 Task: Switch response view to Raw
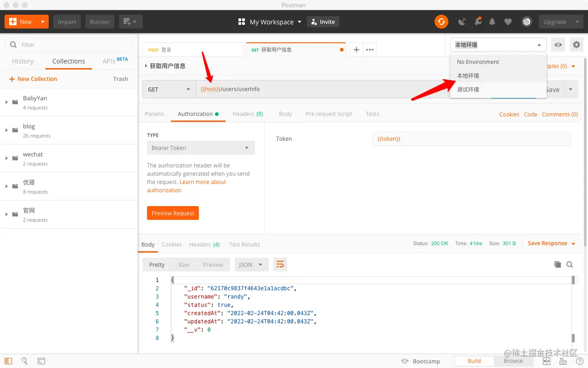click(x=184, y=264)
